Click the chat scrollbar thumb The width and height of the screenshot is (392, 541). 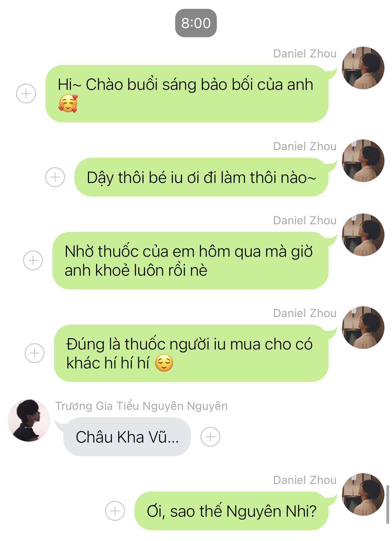coord(388,504)
